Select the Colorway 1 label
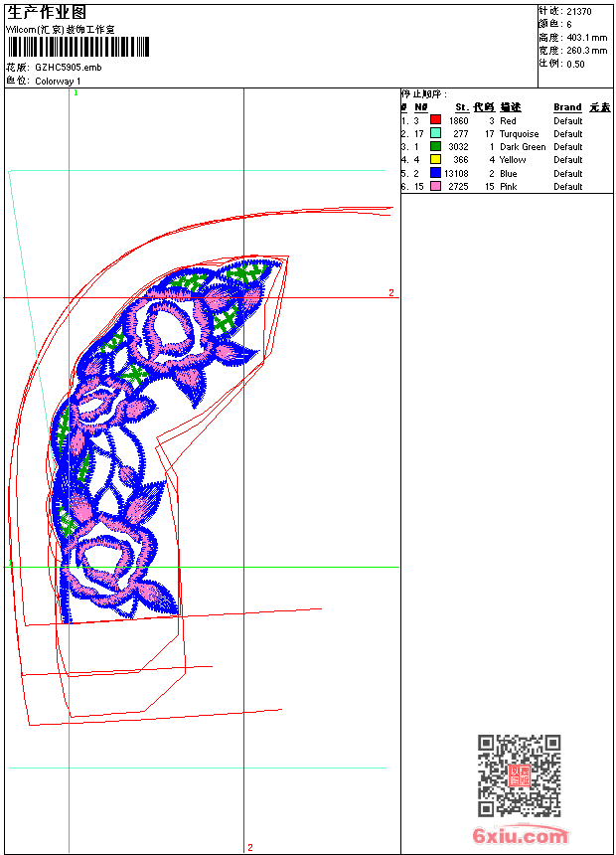 (x=59, y=81)
